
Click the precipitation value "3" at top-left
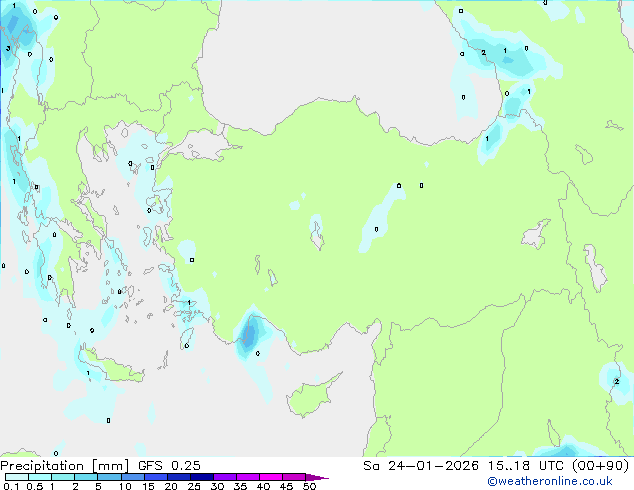pyautogui.click(x=8, y=49)
